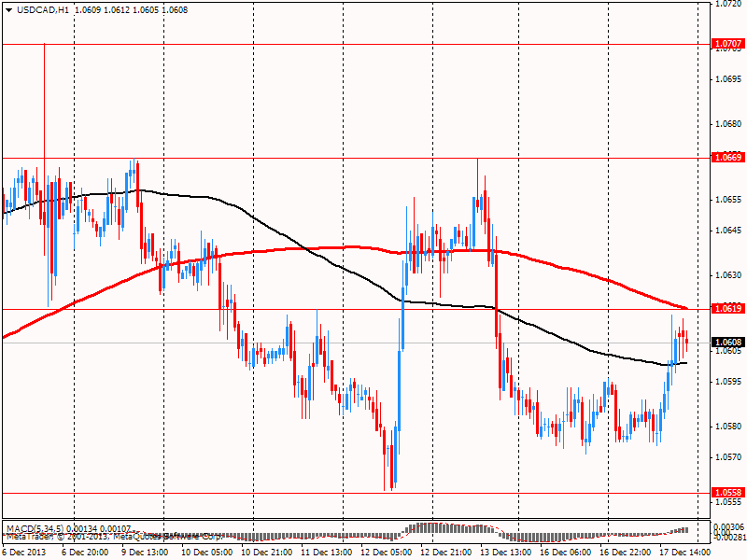Click the 1.0720 price axis label

[728, 4]
